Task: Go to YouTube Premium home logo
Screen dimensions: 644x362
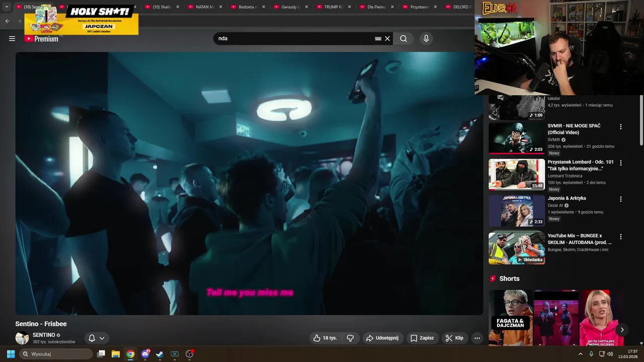Action: (42, 39)
